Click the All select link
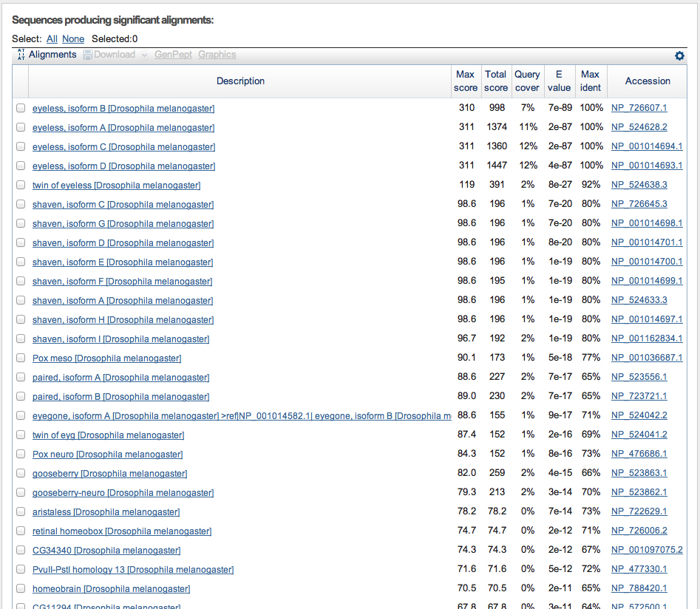This screenshot has height=609, width=700. pyautogui.click(x=52, y=39)
